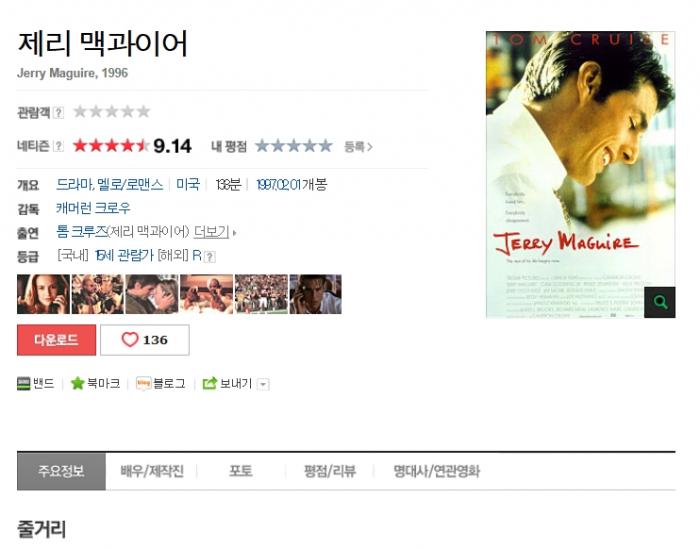Open the help icon next to 관람객
The width and height of the screenshot is (700, 548).
click(x=58, y=112)
